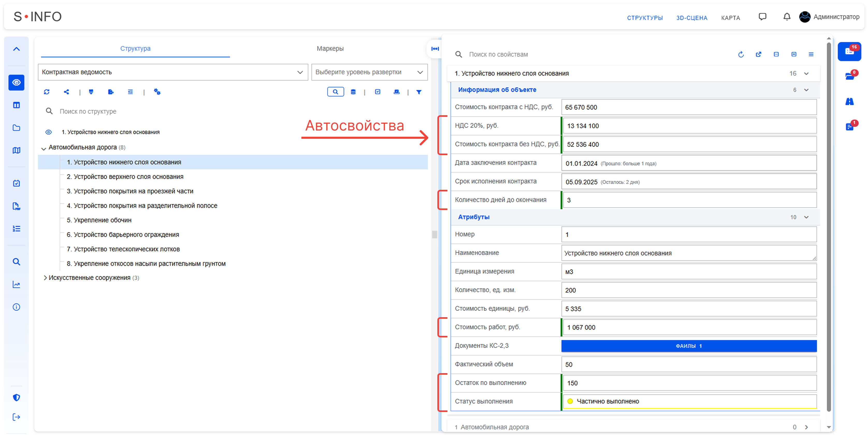Screen dimensions: 868x435
Task: Open the notifications bell
Action: [x=786, y=17]
